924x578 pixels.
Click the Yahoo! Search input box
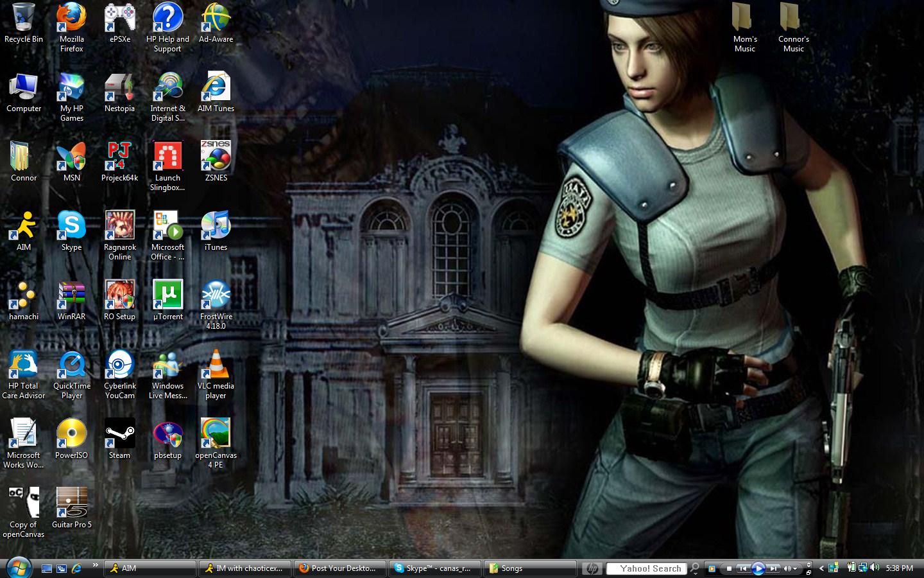pos(647,568)
